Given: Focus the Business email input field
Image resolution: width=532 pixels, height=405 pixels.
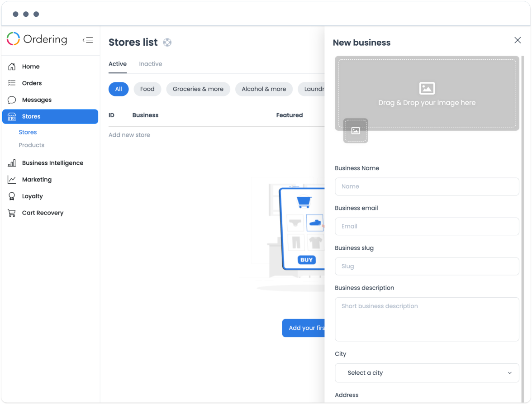Looking at the screenshot, I should [427, 226].
